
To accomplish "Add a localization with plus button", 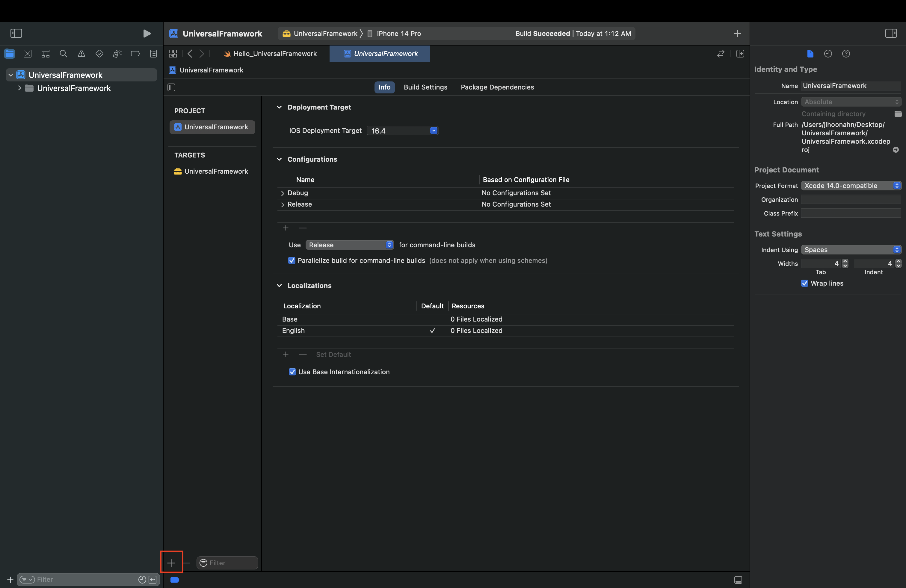I will [x=286, y=354].
